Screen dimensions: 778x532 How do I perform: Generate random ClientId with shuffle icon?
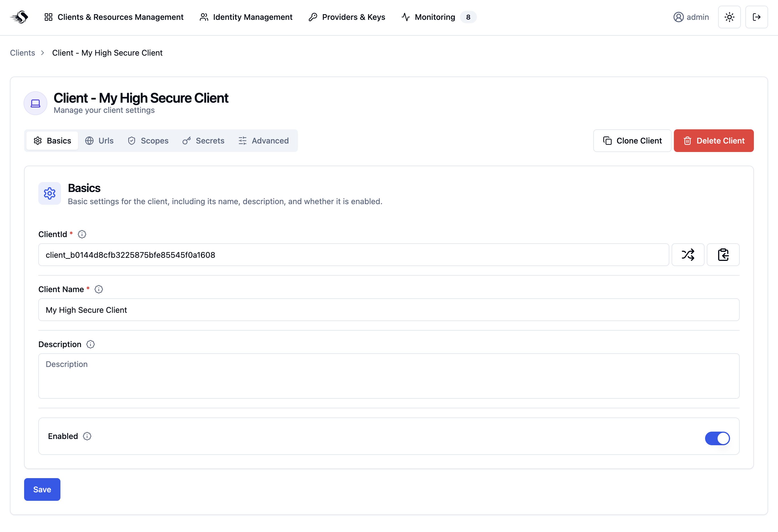tap(688, 255)
